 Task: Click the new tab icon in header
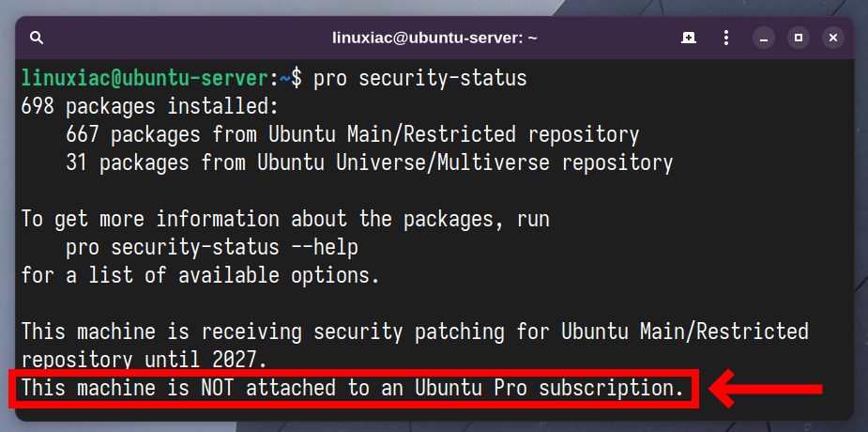pyautogui.click(x=689, y=39)
